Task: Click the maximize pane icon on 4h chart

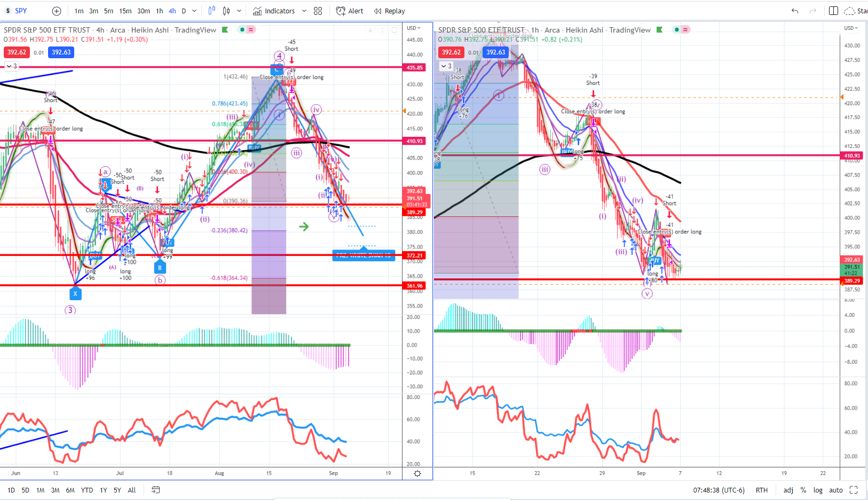Action: (x=394, y=30)
